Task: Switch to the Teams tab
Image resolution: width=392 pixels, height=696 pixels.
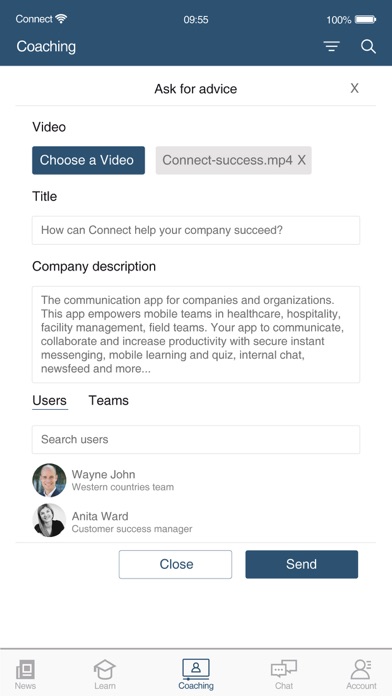Action: [109, 400]
